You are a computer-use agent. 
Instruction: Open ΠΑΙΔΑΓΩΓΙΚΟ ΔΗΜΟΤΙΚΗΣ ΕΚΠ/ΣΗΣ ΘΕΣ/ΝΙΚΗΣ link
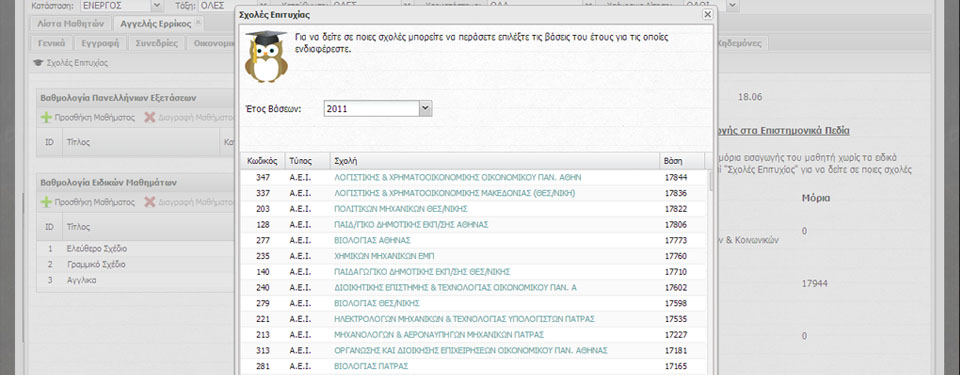[x=422, y=272]
